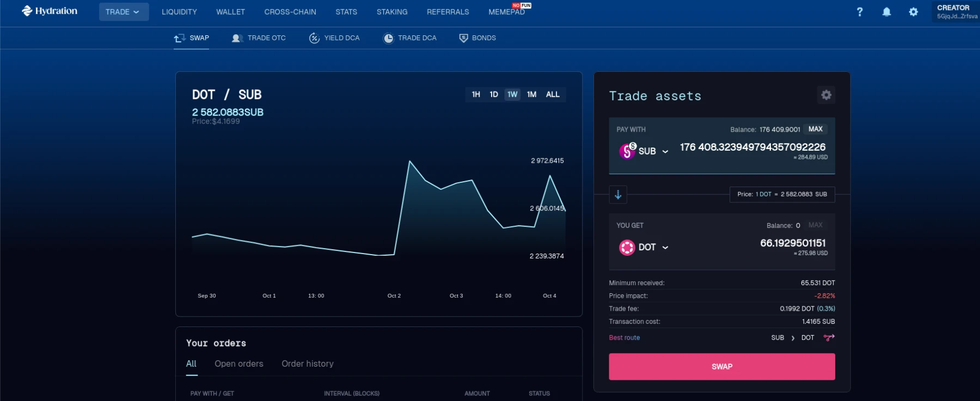980x401 pixels.
Task: Click the chart line at the Oct 2 peak
Action: [409, 161]
